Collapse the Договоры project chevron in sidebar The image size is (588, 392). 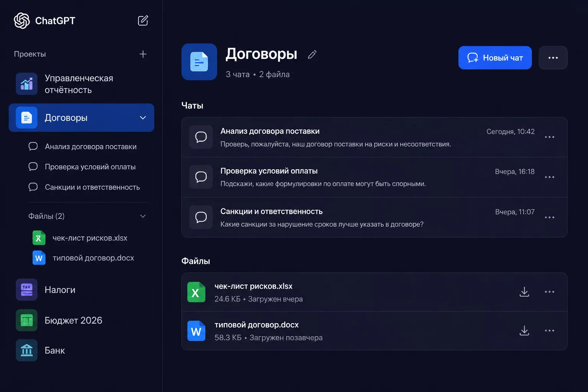(143, 118)
